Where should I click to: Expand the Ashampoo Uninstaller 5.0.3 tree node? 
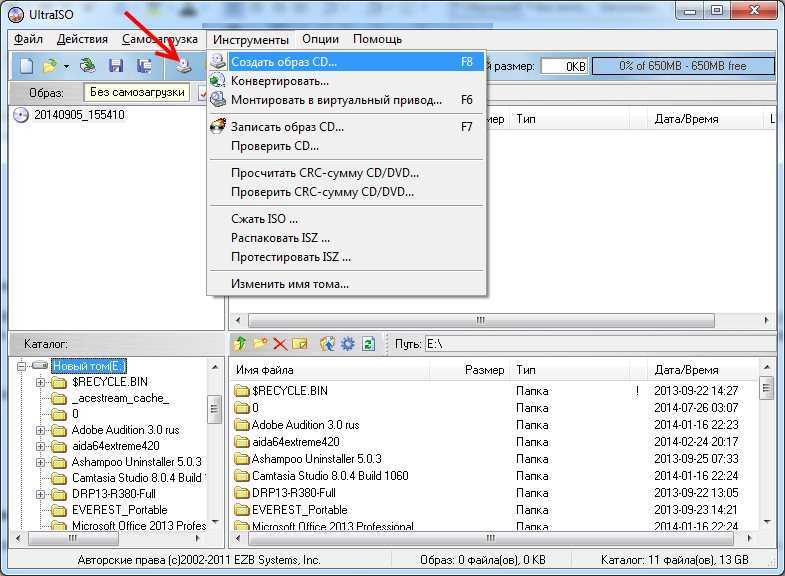click(x=41, y=462)
